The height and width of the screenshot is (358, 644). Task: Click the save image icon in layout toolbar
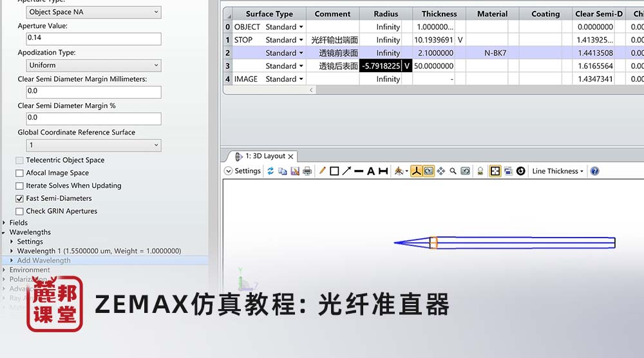click(x=295, y=171)
